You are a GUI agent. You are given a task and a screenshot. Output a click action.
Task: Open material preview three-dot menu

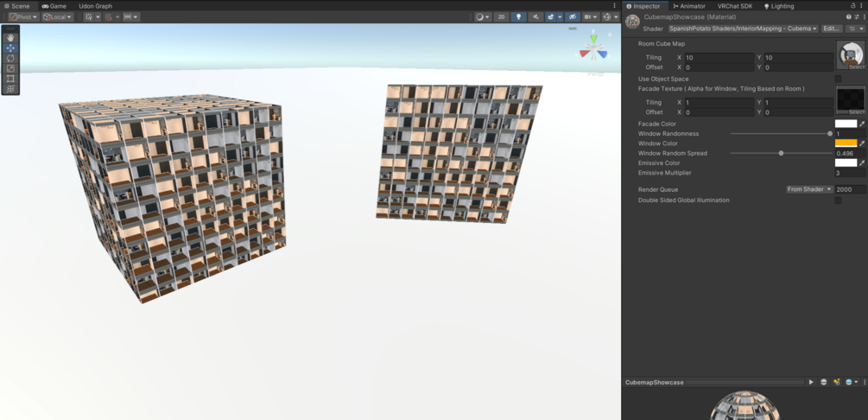pyautogui.click(x=865, y=382)
